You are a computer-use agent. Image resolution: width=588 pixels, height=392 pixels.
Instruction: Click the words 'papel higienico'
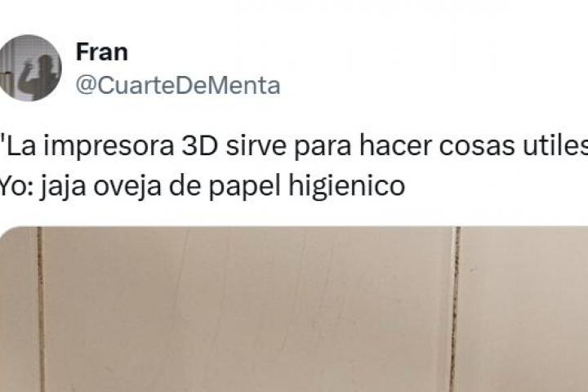click(x=307, y=185)
